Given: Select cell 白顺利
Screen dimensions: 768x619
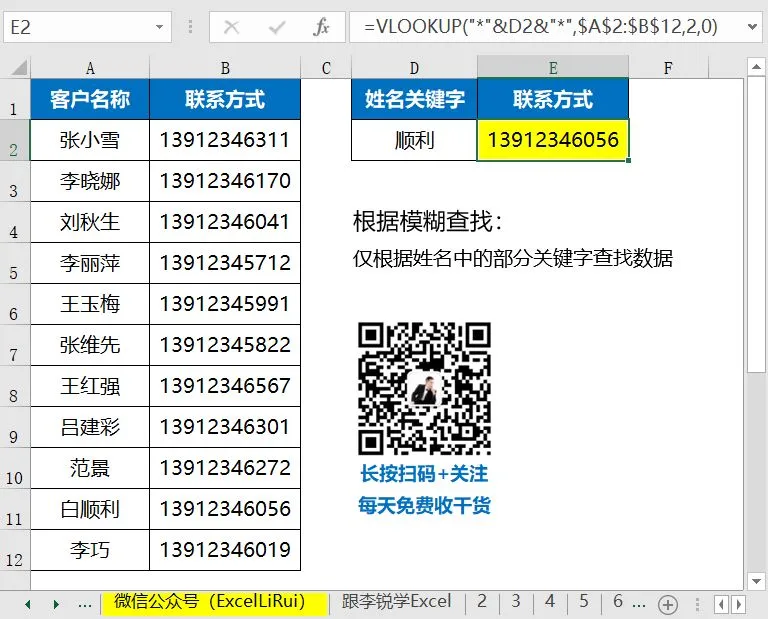Looking at the screenshot, I should (90, 509).
